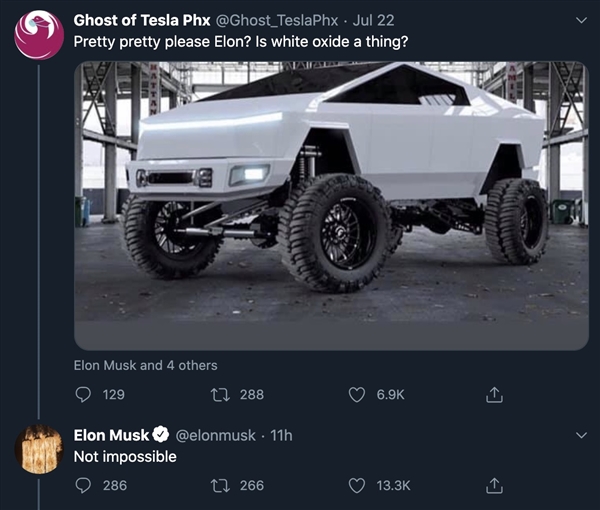The height and width of the screenshot is (510, 600).
Task: Click the Elon Musk display name
Action: (111, 435)
